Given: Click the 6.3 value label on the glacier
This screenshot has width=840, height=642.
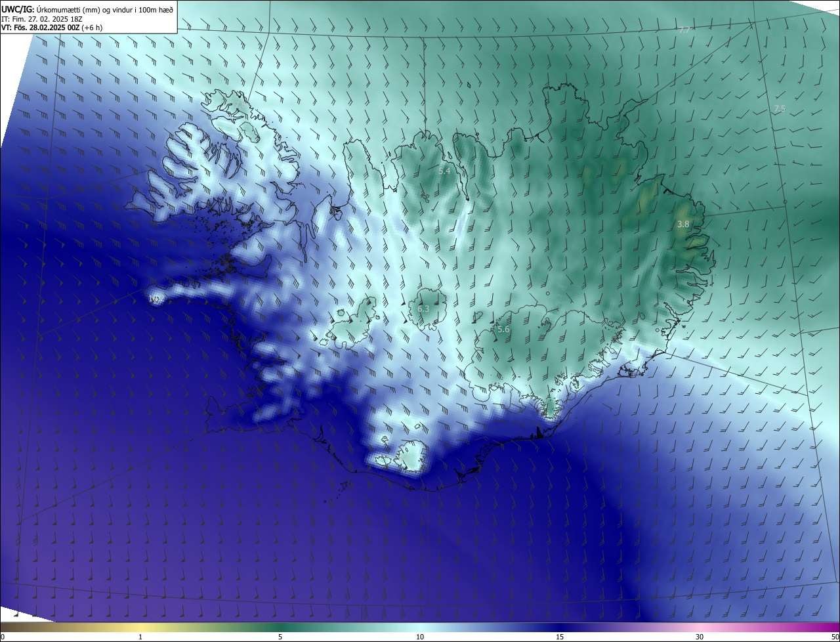Looking at the screenshot, I should coord(423,309).
